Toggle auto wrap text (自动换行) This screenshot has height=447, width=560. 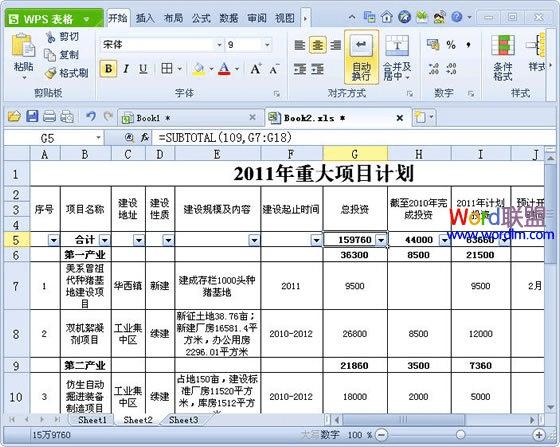[361, 58]
